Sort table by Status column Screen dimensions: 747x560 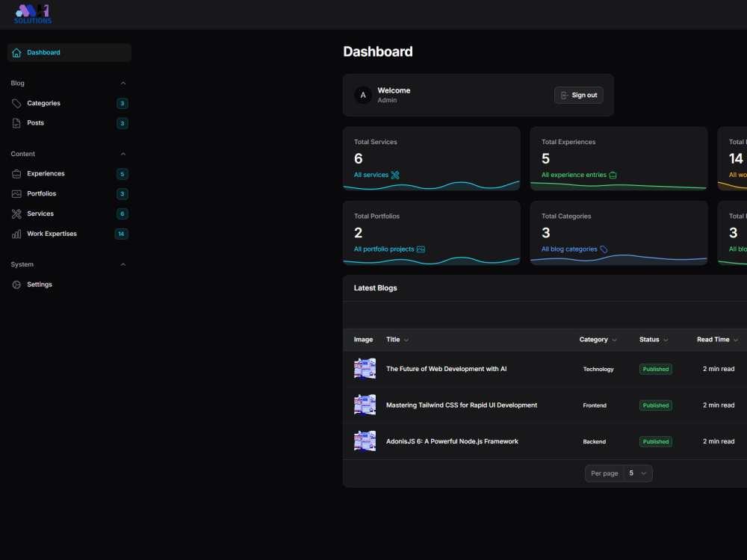654,340
